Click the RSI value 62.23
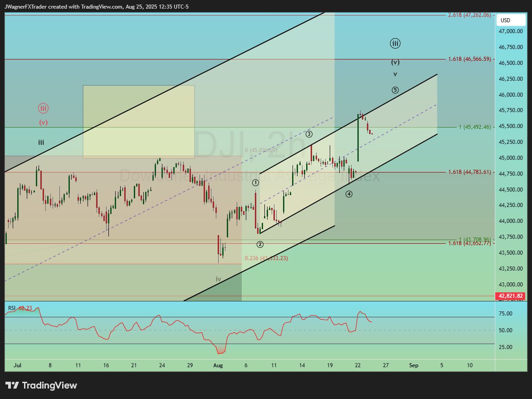Image resolution: width=532 pixels, height=399 pixels. pos(25,308)
